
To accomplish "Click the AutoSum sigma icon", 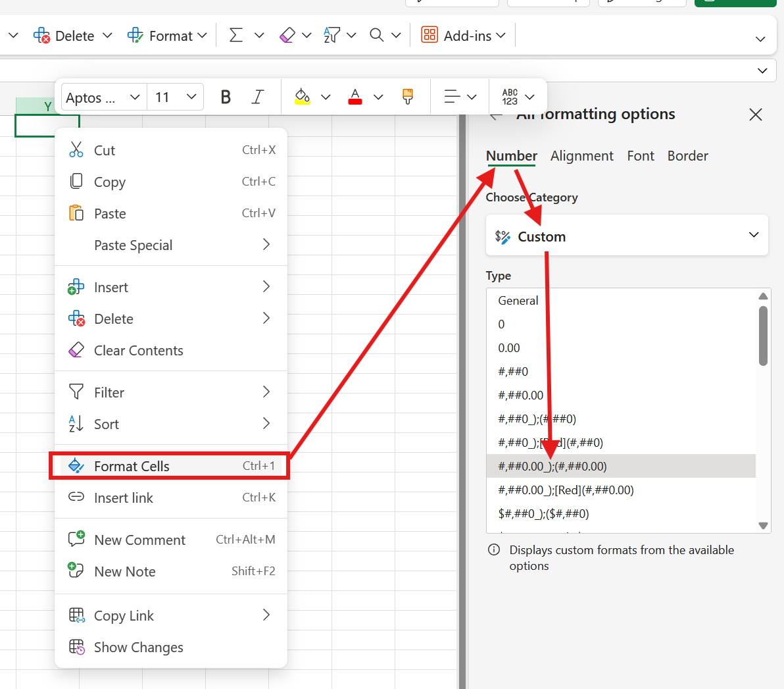I will [235, 36].
